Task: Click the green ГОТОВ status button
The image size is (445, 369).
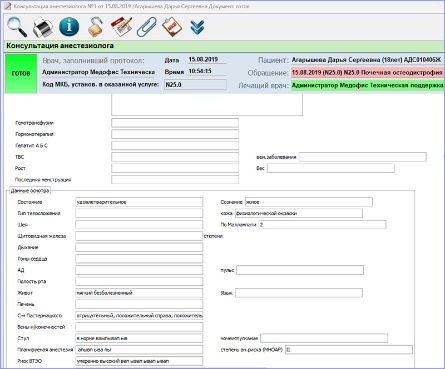Action: pos(21,73)
